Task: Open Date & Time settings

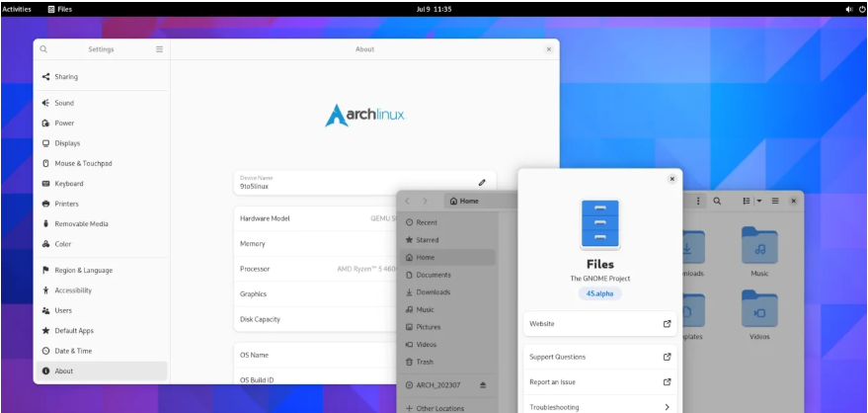Action: click(102, 351)
